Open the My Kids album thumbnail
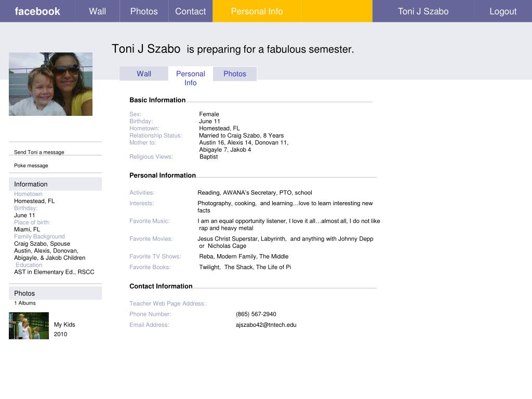 click(x=29, y=326)
